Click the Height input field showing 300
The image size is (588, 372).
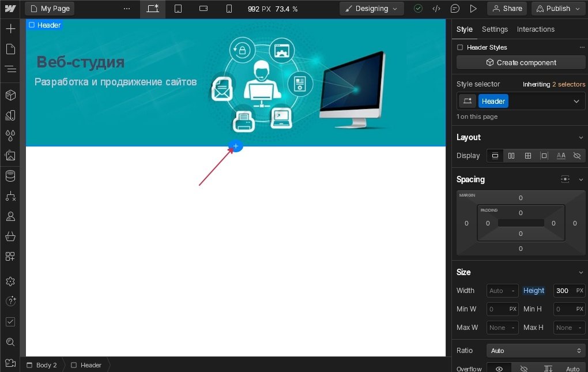[564, 291]
